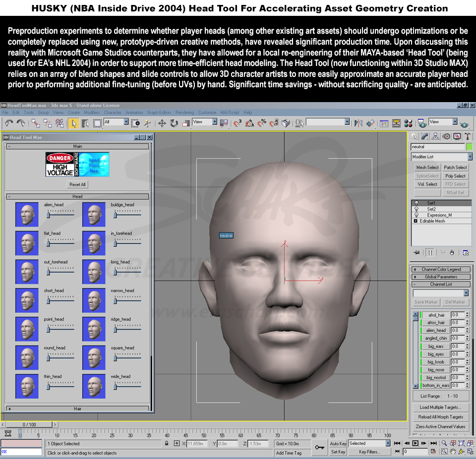Activate the Select and Rotate tool
476x459 pixels.
pos(174,123)
